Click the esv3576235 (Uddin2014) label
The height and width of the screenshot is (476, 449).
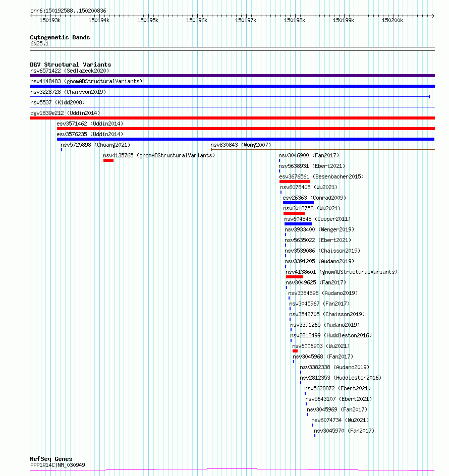click(x=90, y=135)
